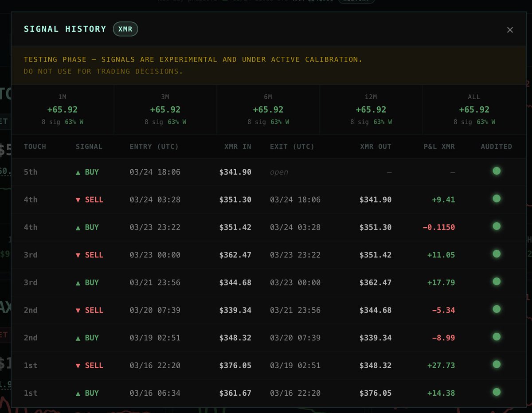This screenshot has height=413, width=532.
Task: Click the BUY signal entered 03/24 18:06
Action: coord(87,172)
